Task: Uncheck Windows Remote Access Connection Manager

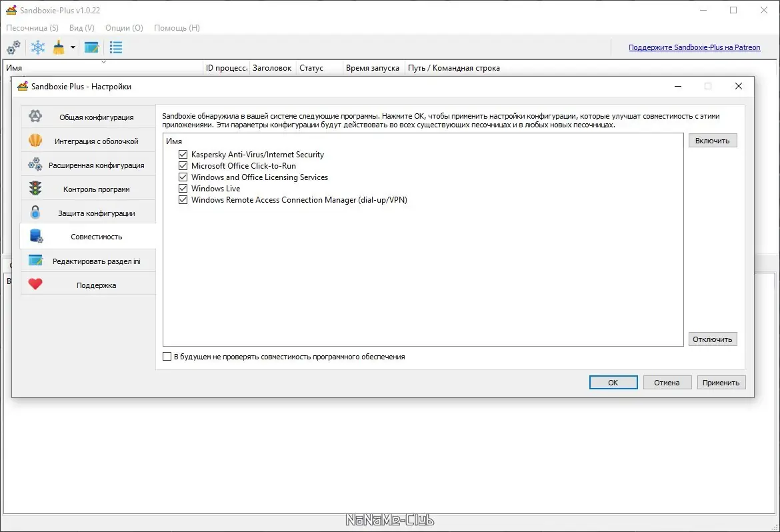Action: pos(183,199)
